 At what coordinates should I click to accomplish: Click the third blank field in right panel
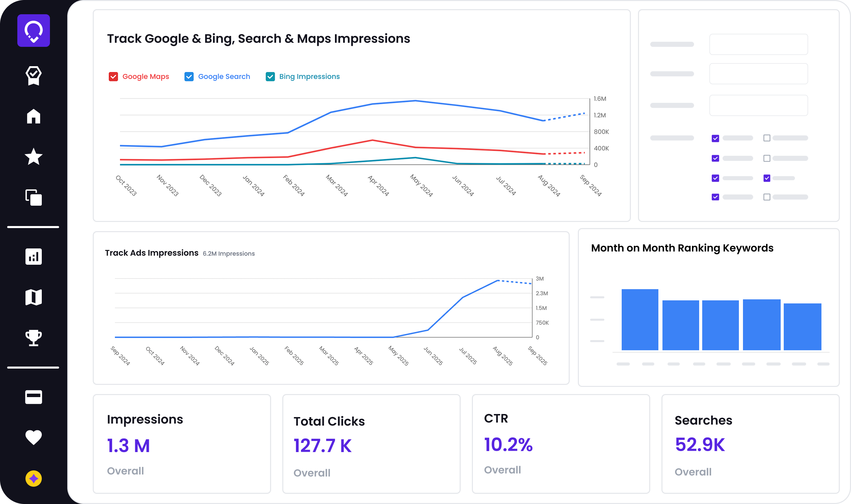(x=758, y=105)
